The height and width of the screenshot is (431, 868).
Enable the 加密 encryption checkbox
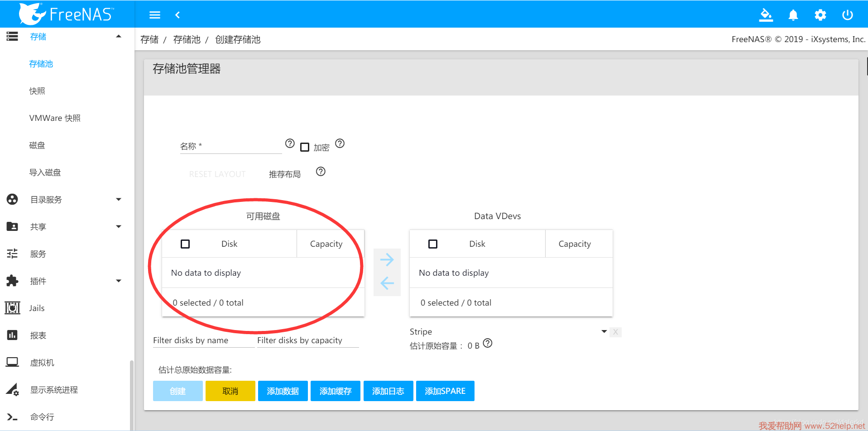305,147
